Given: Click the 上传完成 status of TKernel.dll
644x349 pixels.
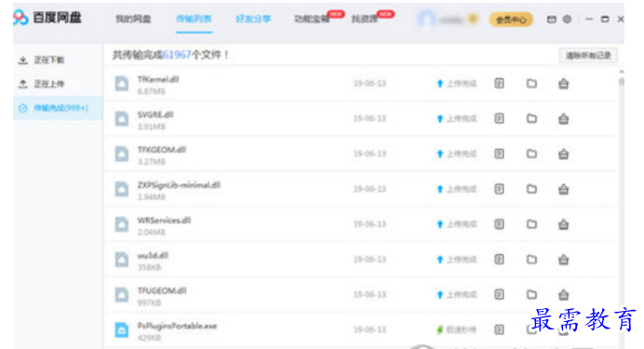Looking at the screenshot, I should (456, 84).
